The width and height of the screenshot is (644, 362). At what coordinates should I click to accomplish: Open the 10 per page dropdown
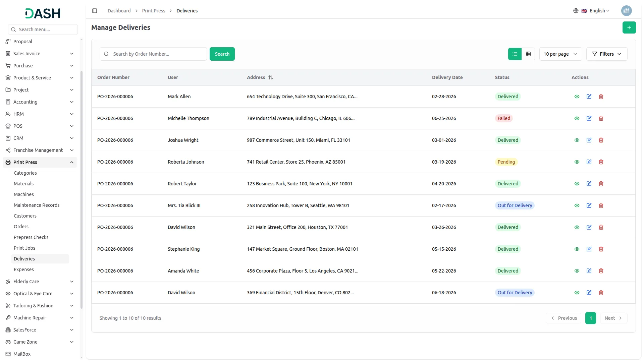tap(560, 54)
